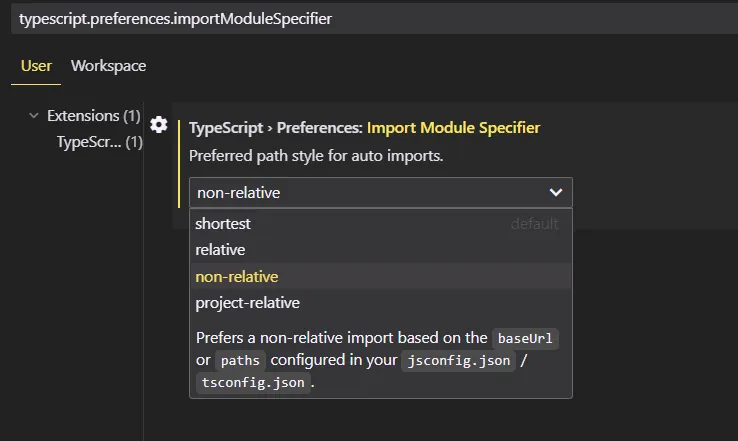Choose the 'relative' option from the list

[381, 250]
